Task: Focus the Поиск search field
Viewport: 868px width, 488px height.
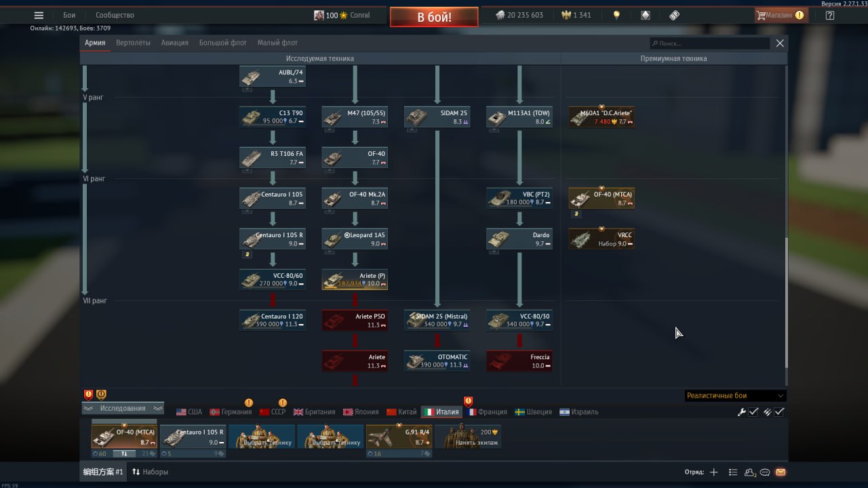Action: point(709,43)
